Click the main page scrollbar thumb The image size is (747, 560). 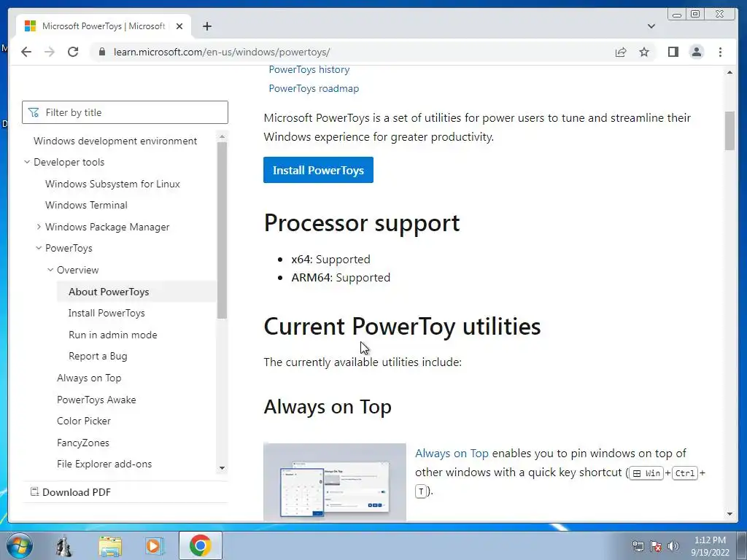pyautogui.click(x=729, y=131)
